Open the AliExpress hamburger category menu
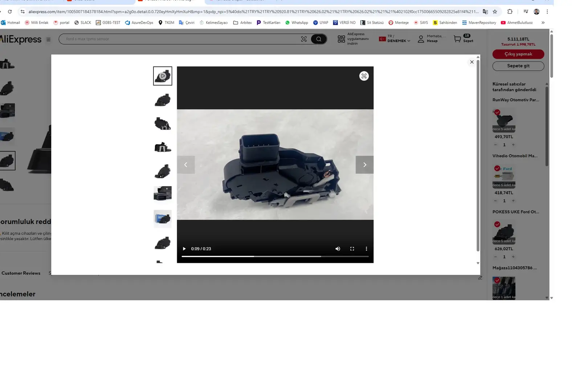 48,40
